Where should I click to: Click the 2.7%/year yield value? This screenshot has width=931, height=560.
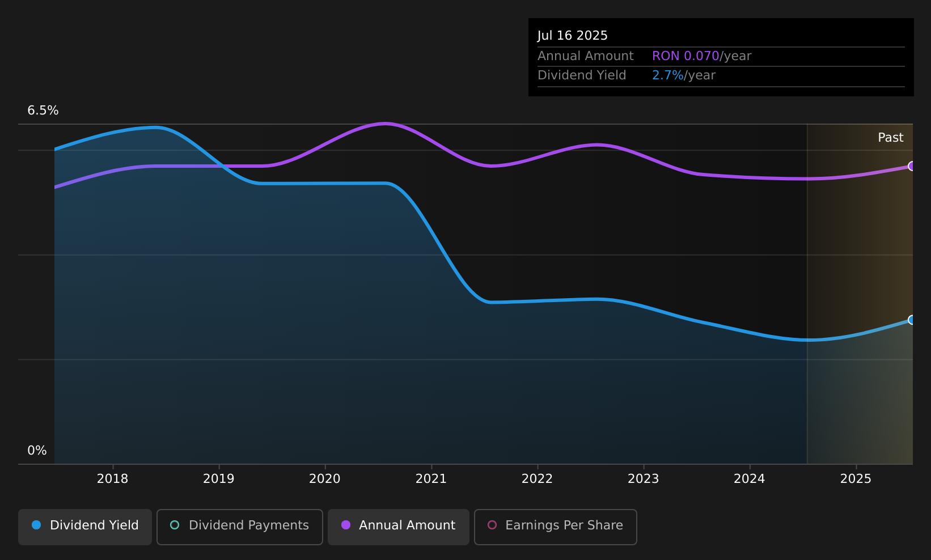pos(684,75)
